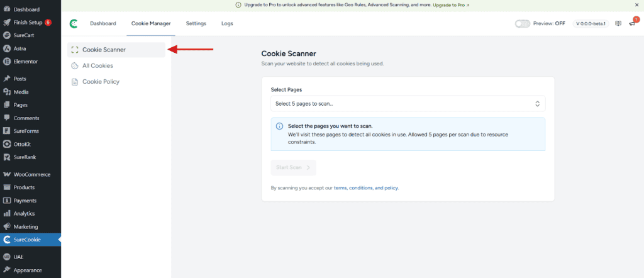644x278 pixels.
Task: Click the Appearance paintbrush icon
Action: tap(6, 270)
